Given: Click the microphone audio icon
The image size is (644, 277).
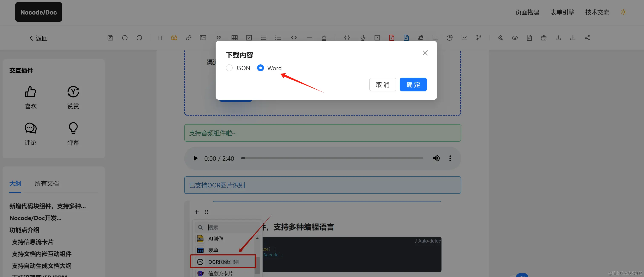Looking at the screenshot, I should coord(363,38).
